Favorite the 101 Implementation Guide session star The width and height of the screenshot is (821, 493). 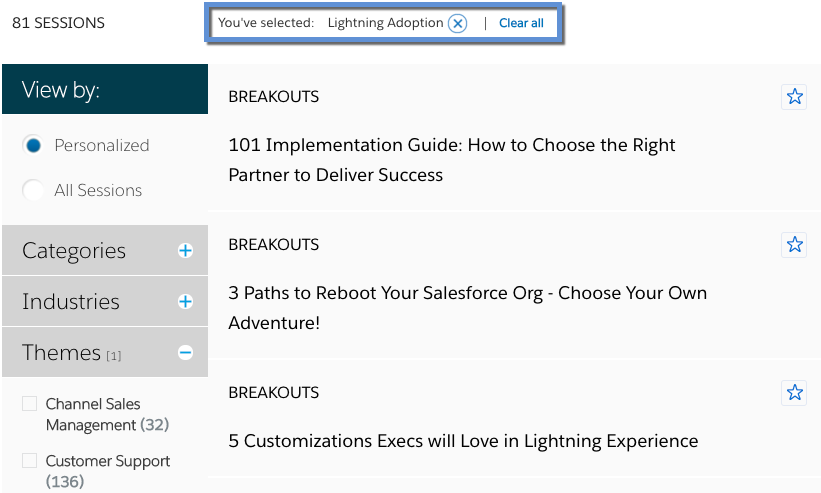click(794, 96)
